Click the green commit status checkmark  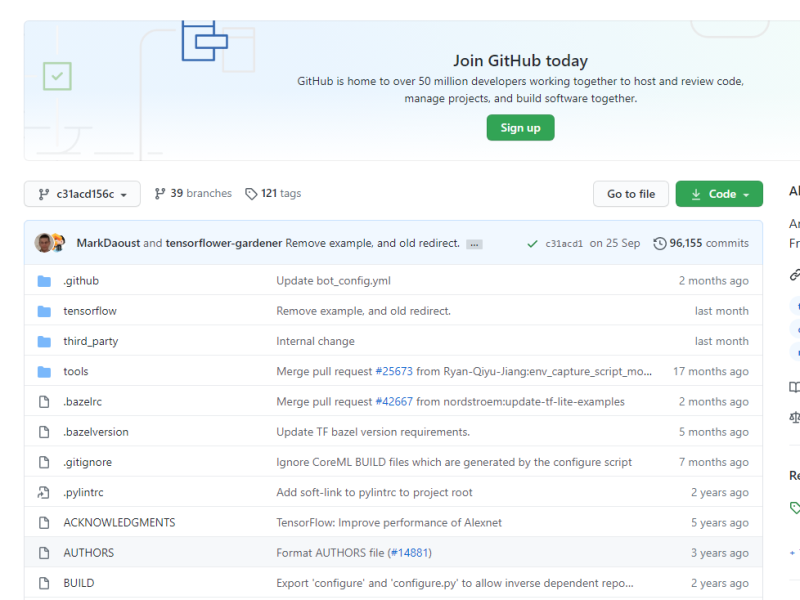pos(532,244)
